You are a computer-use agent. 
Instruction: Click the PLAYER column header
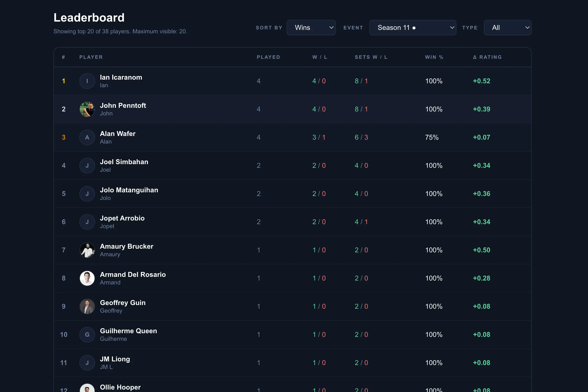[x=91, y=57]
